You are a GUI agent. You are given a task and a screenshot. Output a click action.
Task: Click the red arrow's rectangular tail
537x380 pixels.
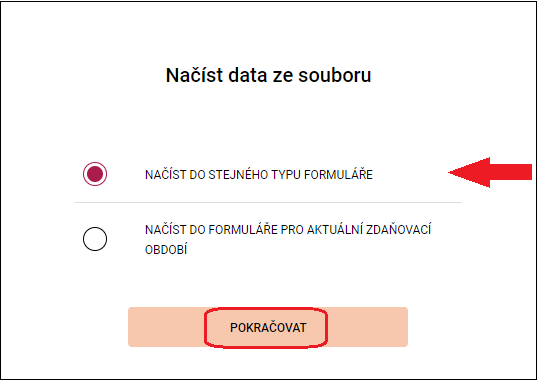511,172
